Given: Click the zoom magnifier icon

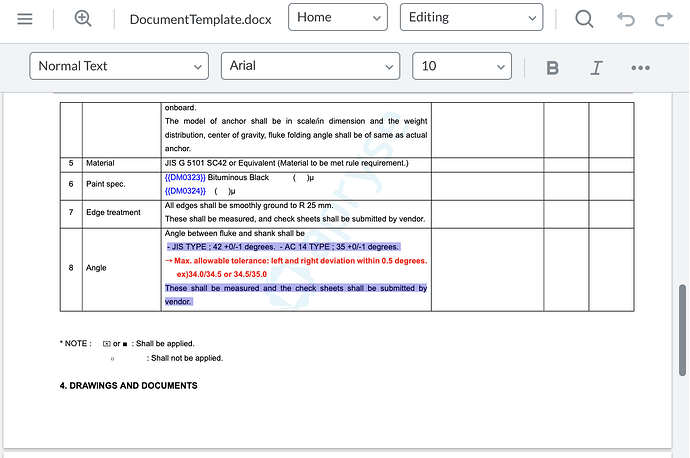Looking at the screenshot, I should tap(83, 19).
